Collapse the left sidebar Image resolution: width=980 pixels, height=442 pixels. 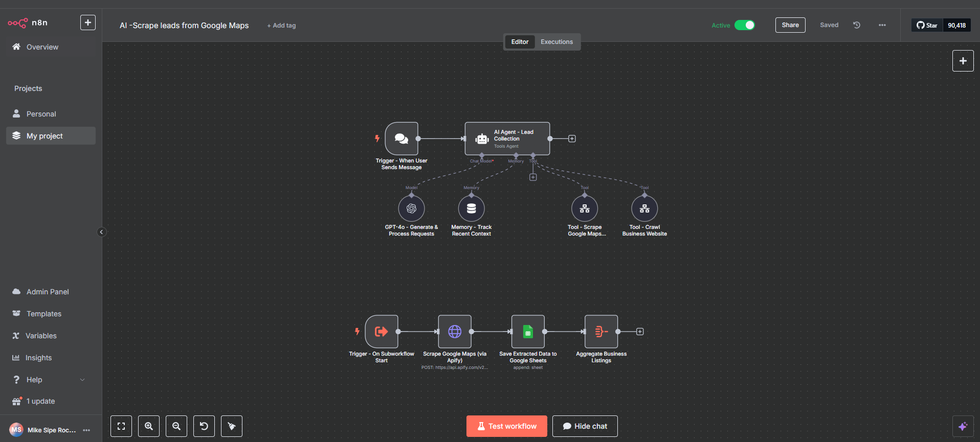(x=101, y=232)
